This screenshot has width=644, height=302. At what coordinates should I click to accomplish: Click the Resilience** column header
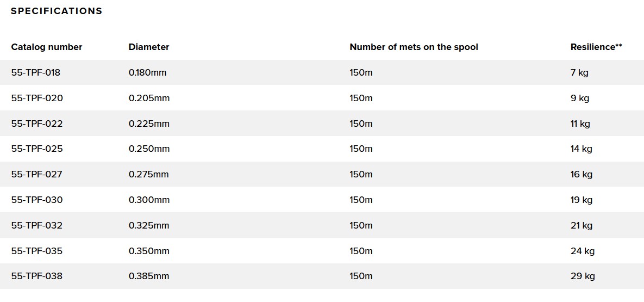[x=596, y=47]
